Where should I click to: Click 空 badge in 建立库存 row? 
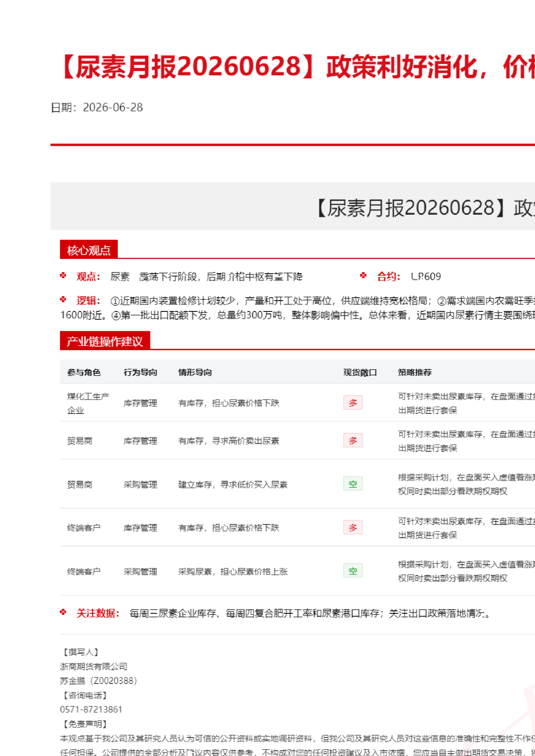[353, 484]
